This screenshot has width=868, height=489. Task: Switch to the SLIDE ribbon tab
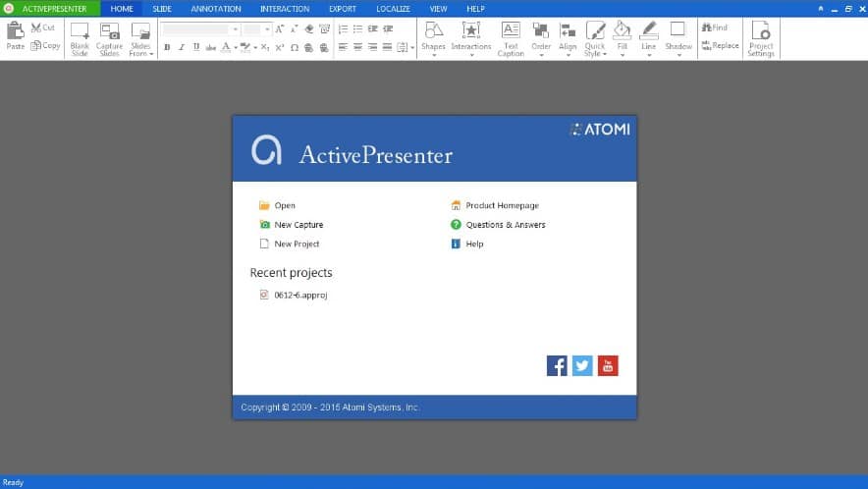coord(162,9)
